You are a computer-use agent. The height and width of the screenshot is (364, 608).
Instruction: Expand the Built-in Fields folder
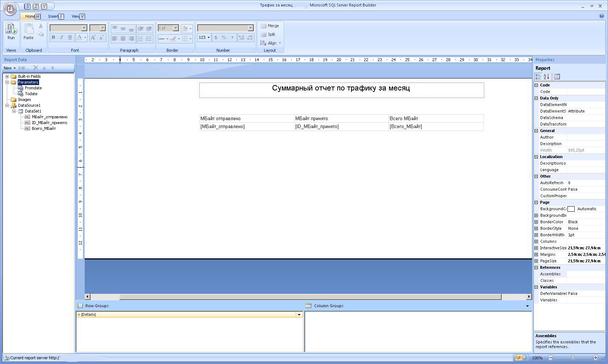pos(7,76)
